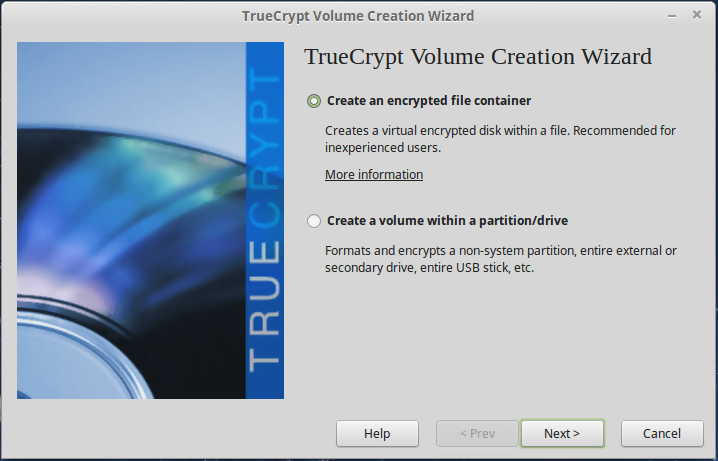Click text 'Creates a virtual encrypted disk within a file'
This screenshot has width=718, height=461.
[447, 131]
